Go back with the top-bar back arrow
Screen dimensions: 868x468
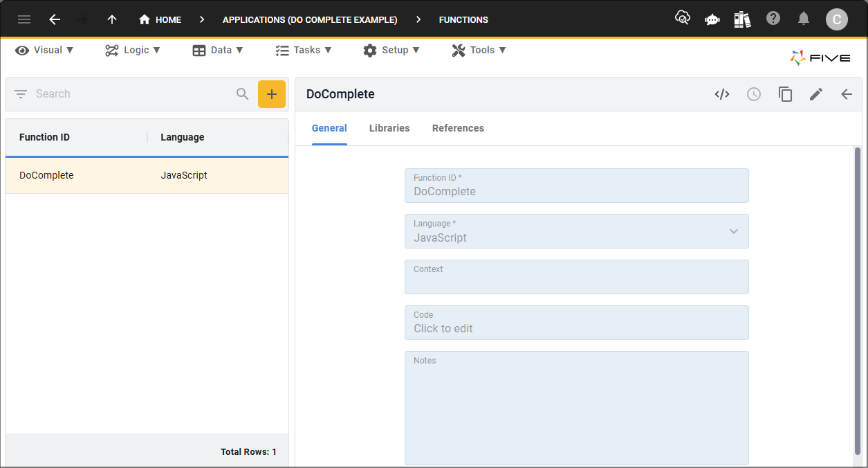(55, 19)
